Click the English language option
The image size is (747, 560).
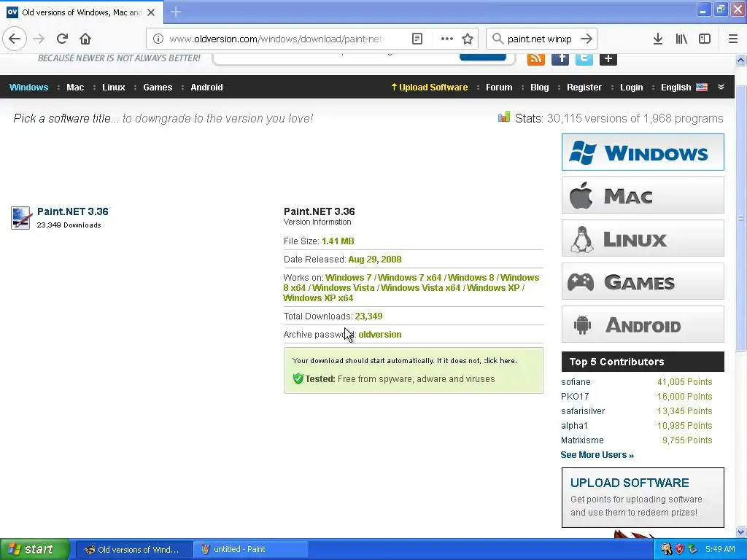pos(676,87)
